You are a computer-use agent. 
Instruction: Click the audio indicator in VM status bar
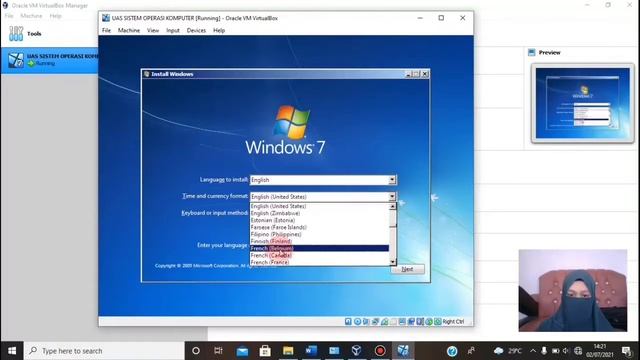pyautogui.click(x=366, y=322)
